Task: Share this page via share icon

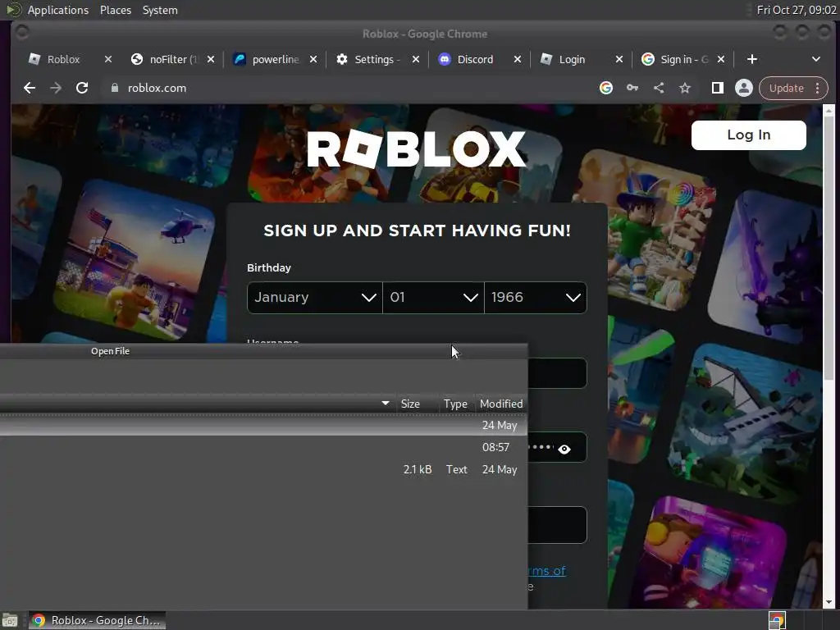Action: (659, 88)
